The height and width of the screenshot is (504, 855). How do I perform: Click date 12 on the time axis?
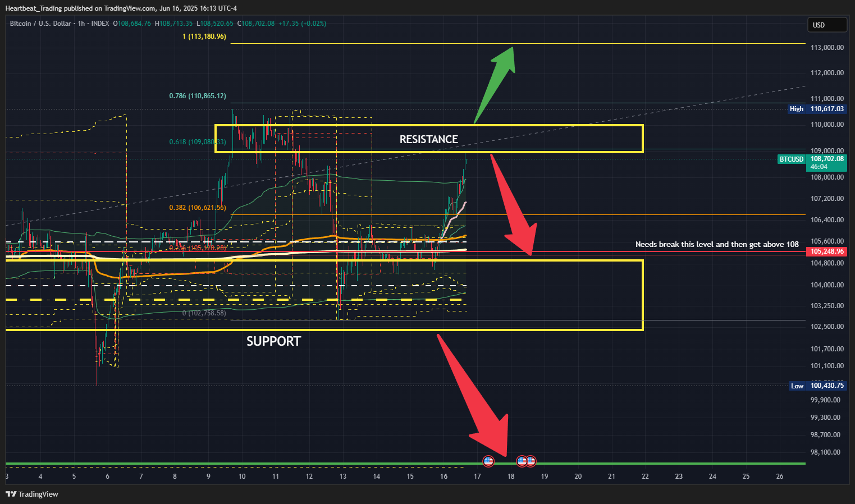pyautogui.click(x=309, y=476)
